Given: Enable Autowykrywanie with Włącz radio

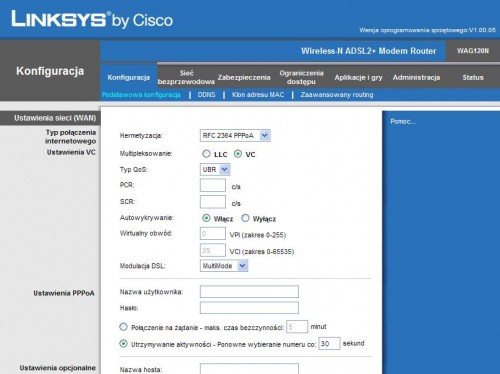Looking at the screenshot, I should pyautogui.click(x=206, y=218).
